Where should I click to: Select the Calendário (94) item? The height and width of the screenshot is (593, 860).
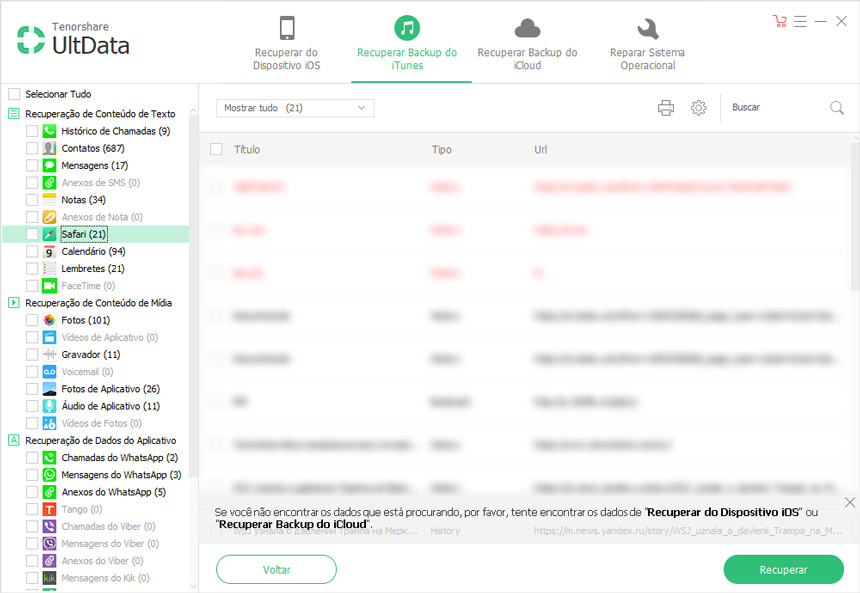tap(93, 251)
